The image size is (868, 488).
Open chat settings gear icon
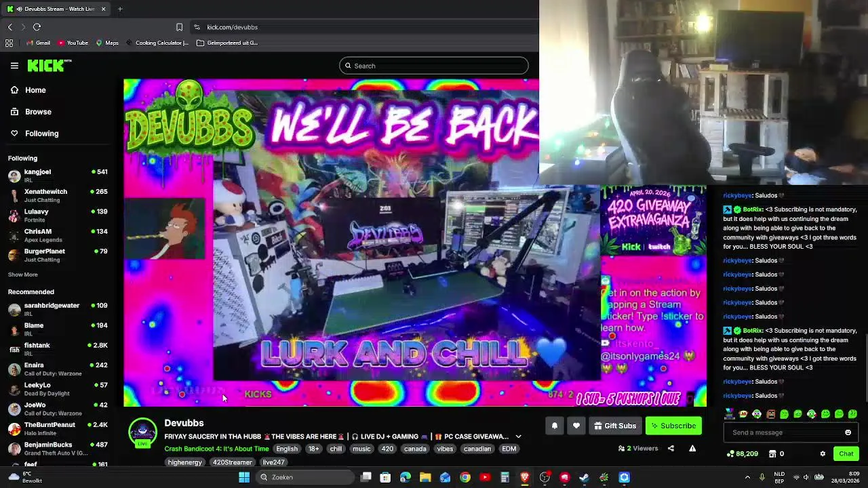(823, 453)
